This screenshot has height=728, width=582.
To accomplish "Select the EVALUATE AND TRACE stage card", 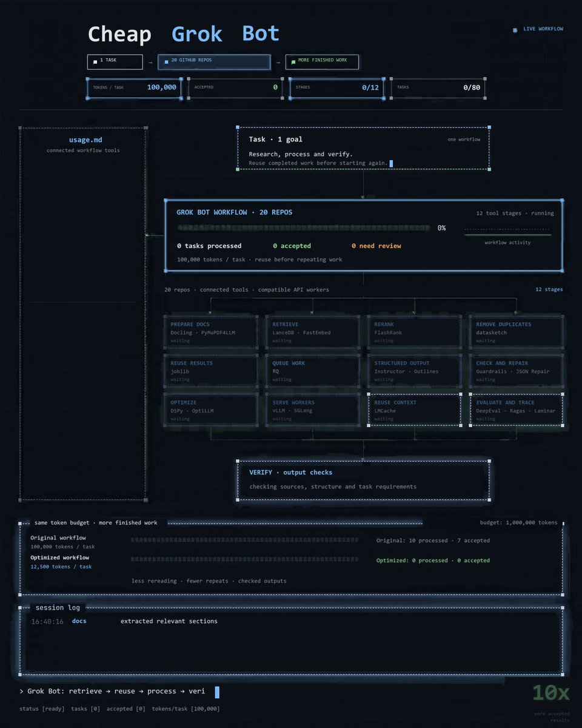I will point(517,409).
